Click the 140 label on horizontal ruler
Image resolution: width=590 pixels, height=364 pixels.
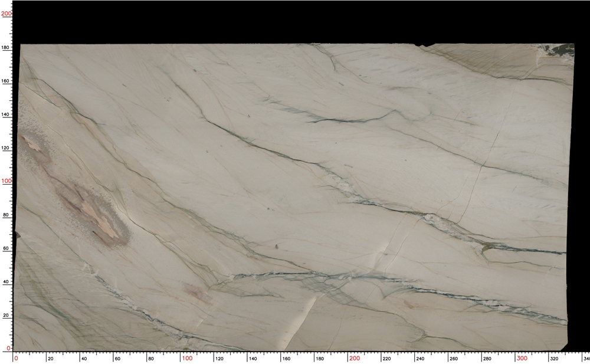point(253,359)
